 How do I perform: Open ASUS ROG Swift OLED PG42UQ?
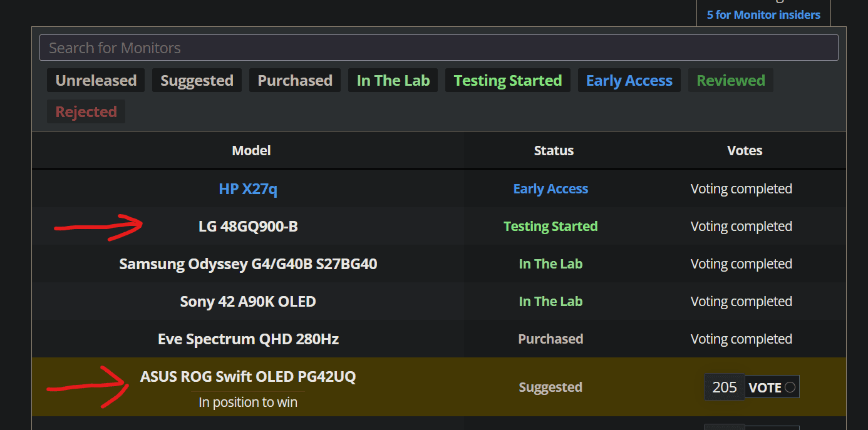point(248,376)
